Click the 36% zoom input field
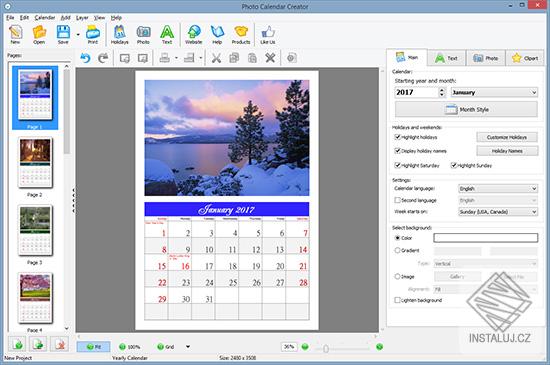This screenshot has height=365, width=550. click(289, 347)
